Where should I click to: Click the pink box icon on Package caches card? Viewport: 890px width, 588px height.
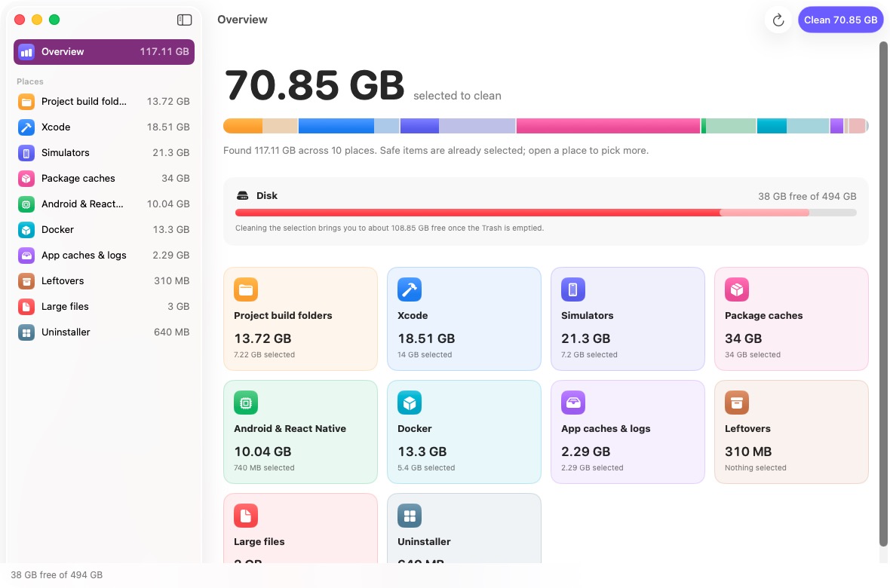point(737,289)
